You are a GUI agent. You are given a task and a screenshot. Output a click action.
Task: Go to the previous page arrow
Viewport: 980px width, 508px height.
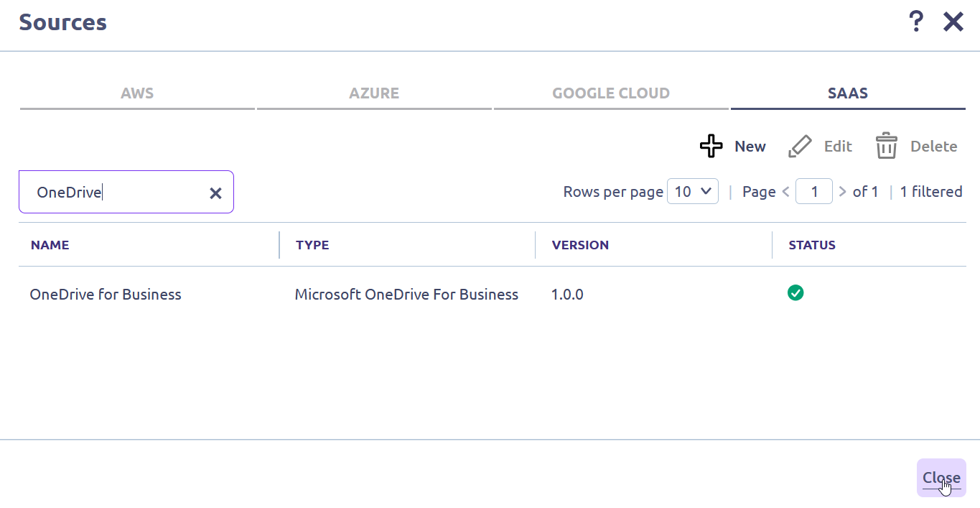pos(786,192)
